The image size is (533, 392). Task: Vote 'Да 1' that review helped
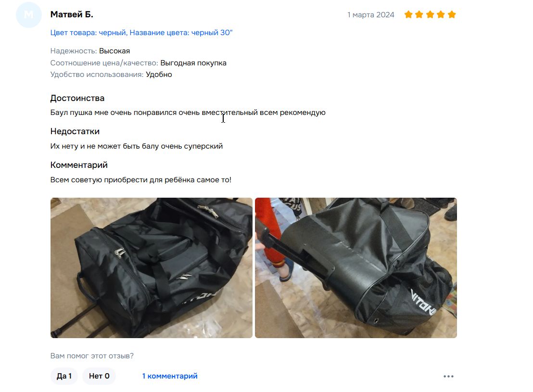tap(64, 376)
